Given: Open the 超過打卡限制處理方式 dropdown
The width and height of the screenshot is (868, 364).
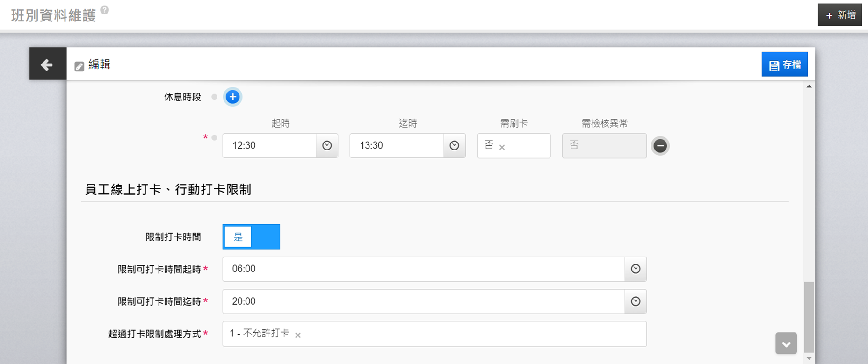Looking at the screenshot, I should 468,334.
